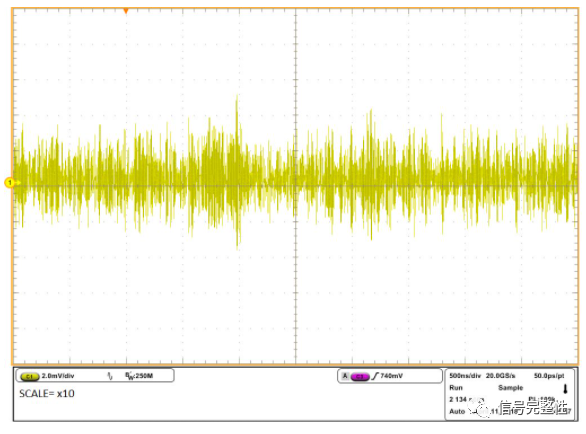Open the 2.0mV/div vertical scale readout
The height and width of the screenshot is (434, 586).
(58, 376)
